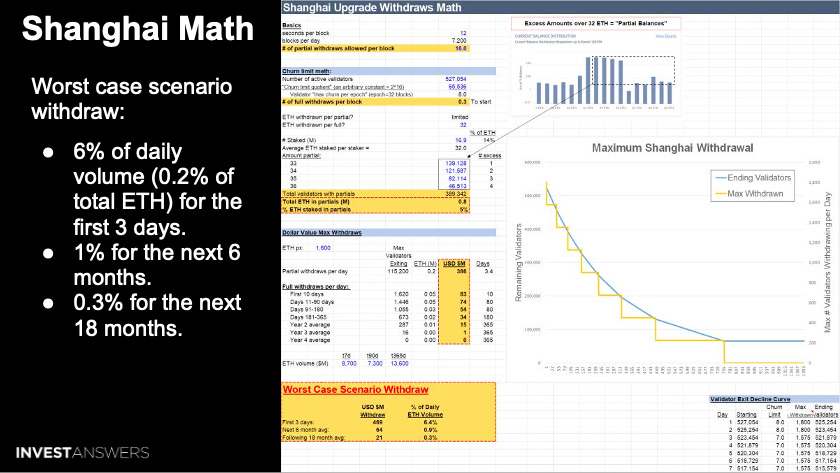Select the ETH px value 1,600
This screenshot has width=840, height=473.
click(x=323, y=248)
